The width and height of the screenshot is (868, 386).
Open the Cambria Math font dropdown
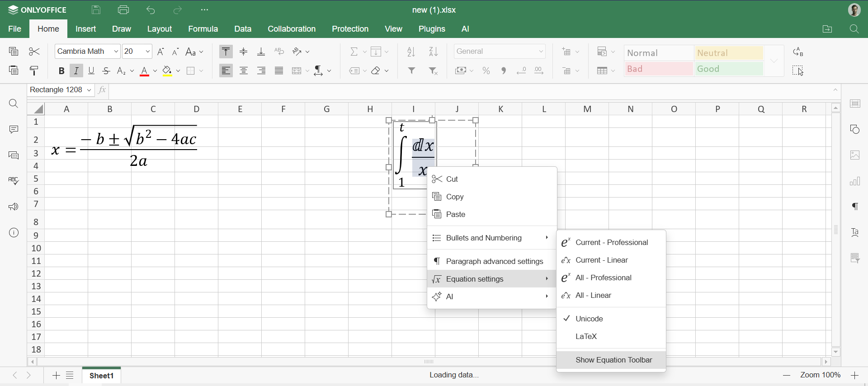(116, 52)
